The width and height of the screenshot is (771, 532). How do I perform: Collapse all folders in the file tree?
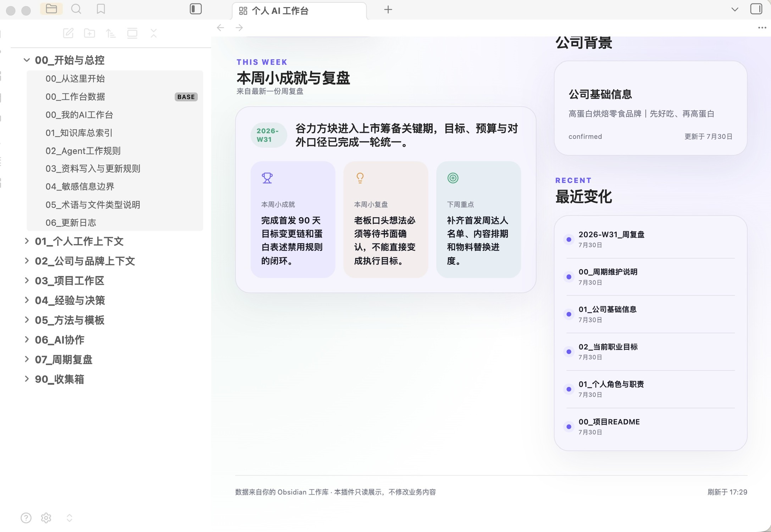[154, 33]
